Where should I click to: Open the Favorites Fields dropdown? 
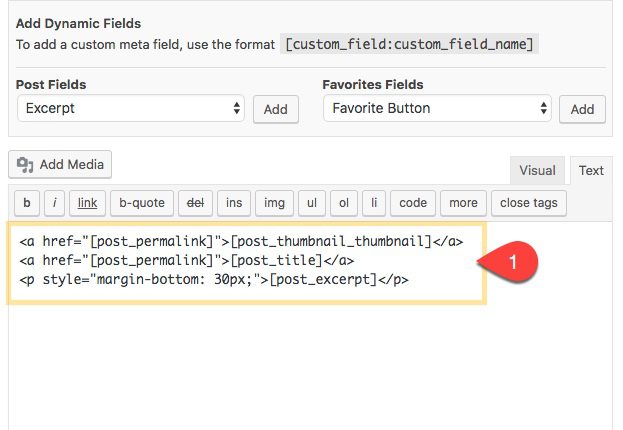click(438, 108)
